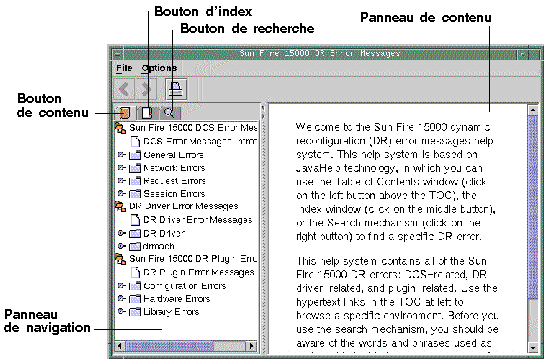The height and width of the screenshot is (364, 549).
Task: Open the Options menu
Action: pos(159,68)
